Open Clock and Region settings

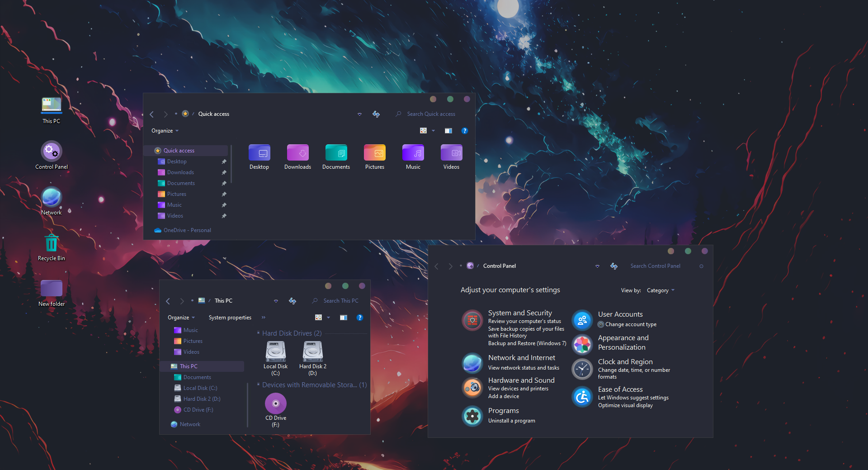point(625,361)
